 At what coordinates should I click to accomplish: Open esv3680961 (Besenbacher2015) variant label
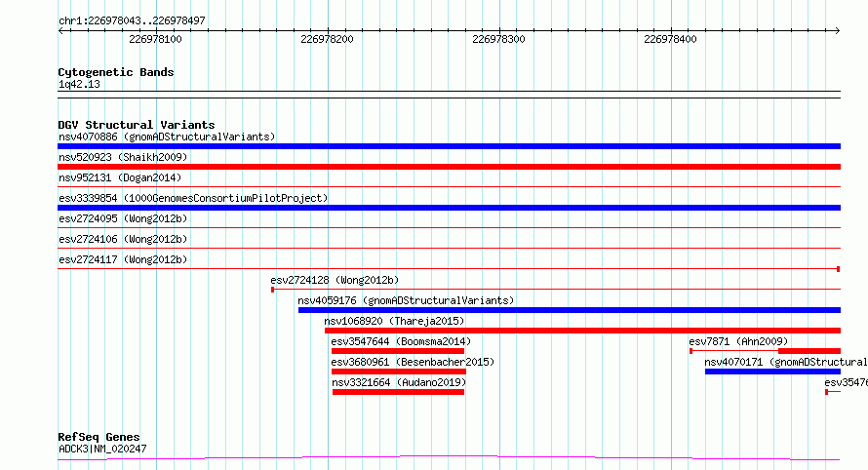coord(413,362)
